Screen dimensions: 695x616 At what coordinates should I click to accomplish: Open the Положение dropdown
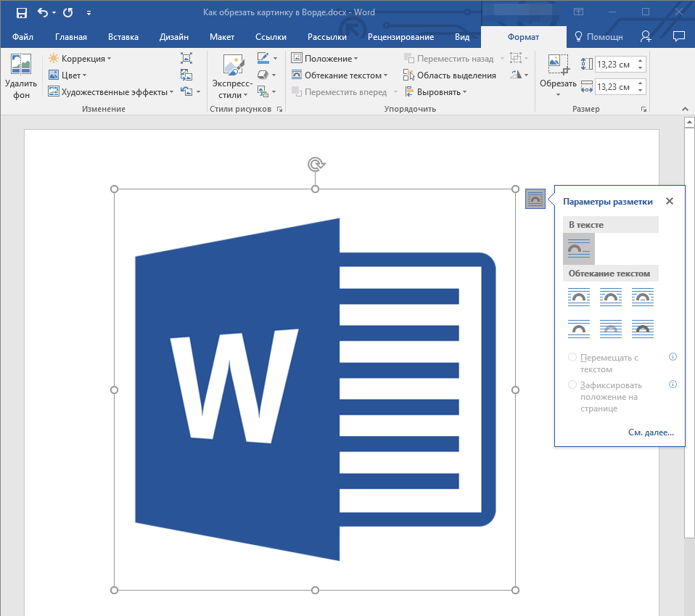(324, 59)
